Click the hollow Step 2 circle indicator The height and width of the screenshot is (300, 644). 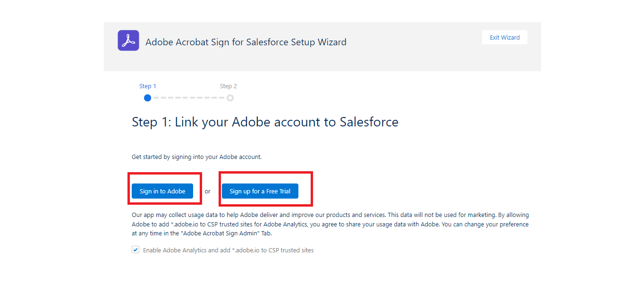(230, 98)
